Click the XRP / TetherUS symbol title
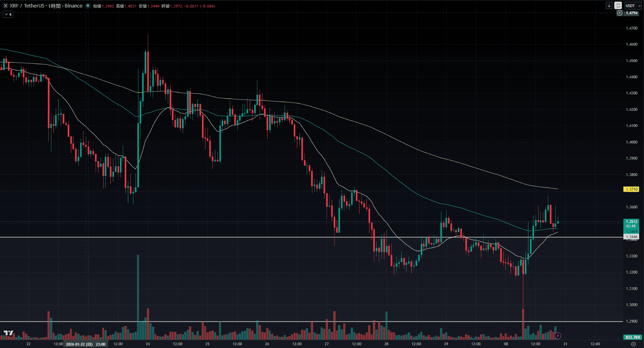This screenshot has height=348, width=644. (x=46, y=6)
